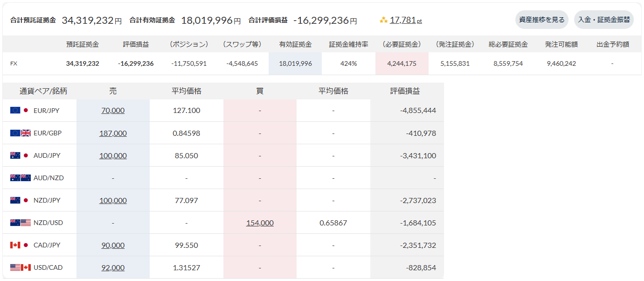Click the 資産推移を見る button
The width and height of the screenshot is (644, 281).
[x=542, y=20]
